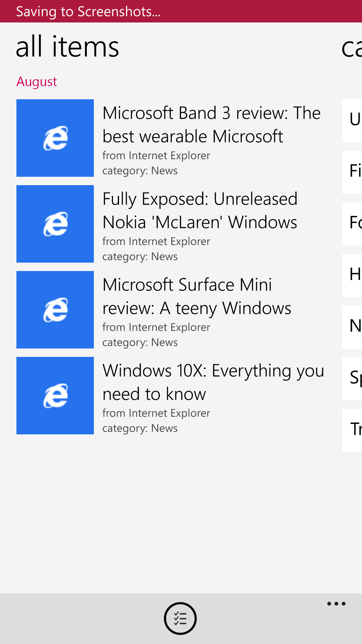Open 'Microsoft Band 3 review' article title
362x644 pixels.
pos(212,124)
